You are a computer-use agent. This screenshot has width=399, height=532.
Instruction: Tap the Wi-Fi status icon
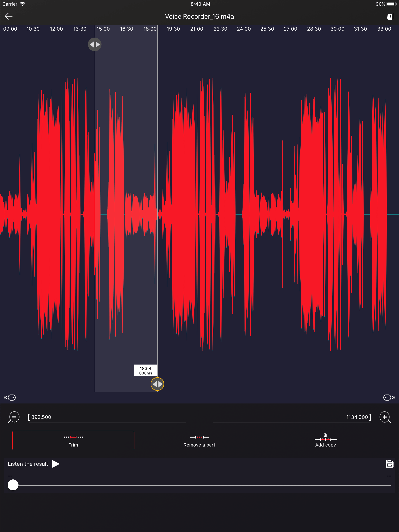coord(22,4)
